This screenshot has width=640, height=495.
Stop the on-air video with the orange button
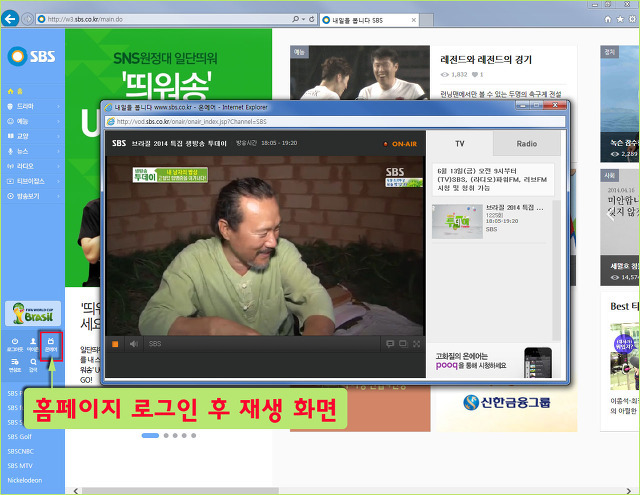coord(115,344)
